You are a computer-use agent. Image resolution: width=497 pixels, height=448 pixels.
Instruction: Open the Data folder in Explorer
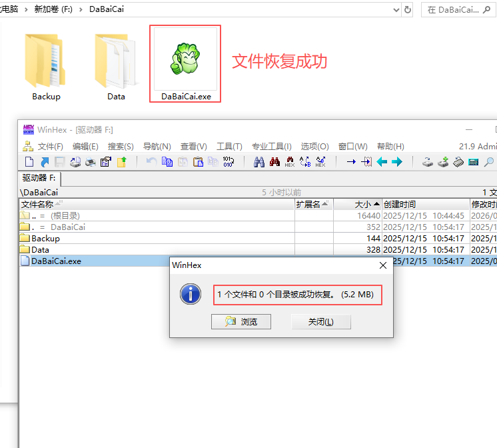tap(116, 67)
